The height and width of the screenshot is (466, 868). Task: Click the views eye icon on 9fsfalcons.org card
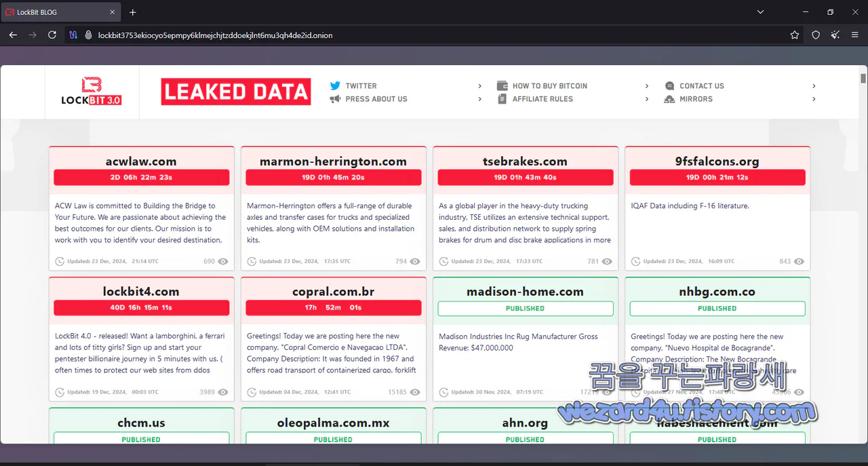click(799, 261)
